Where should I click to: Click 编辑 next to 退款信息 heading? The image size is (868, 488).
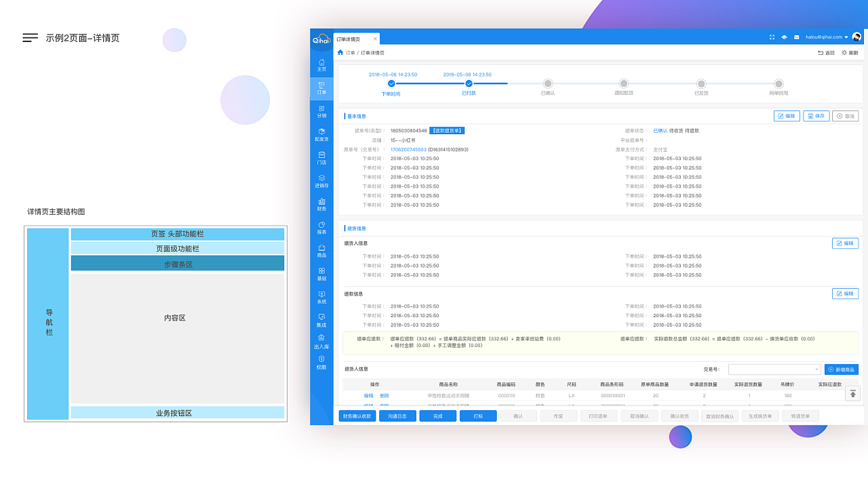coord(845,293)
